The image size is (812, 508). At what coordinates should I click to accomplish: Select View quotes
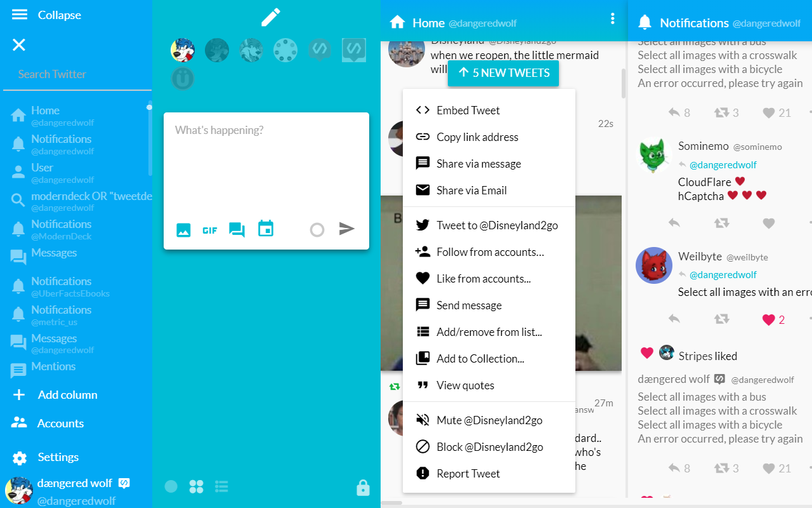coord(489,385)
